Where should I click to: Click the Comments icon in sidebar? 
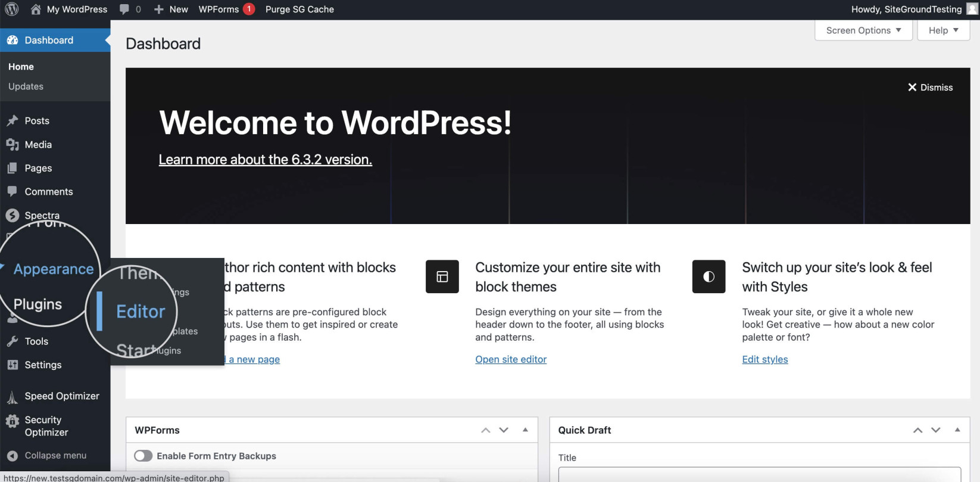(13, 192)
